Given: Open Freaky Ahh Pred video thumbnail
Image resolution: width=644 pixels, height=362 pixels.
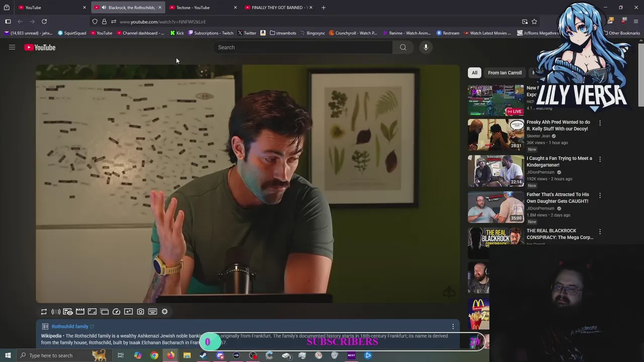Looking at the screenshot, I should point(496,135).
